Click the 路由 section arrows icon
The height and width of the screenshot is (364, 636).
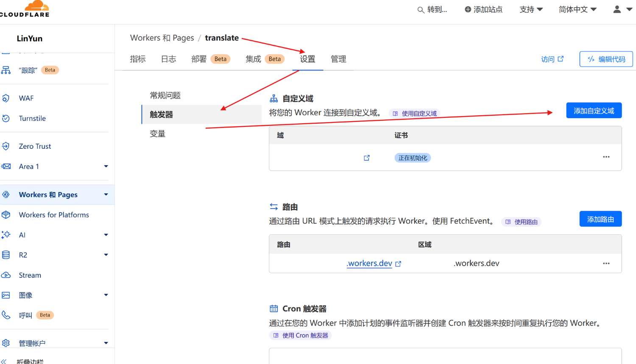(274, 207)
